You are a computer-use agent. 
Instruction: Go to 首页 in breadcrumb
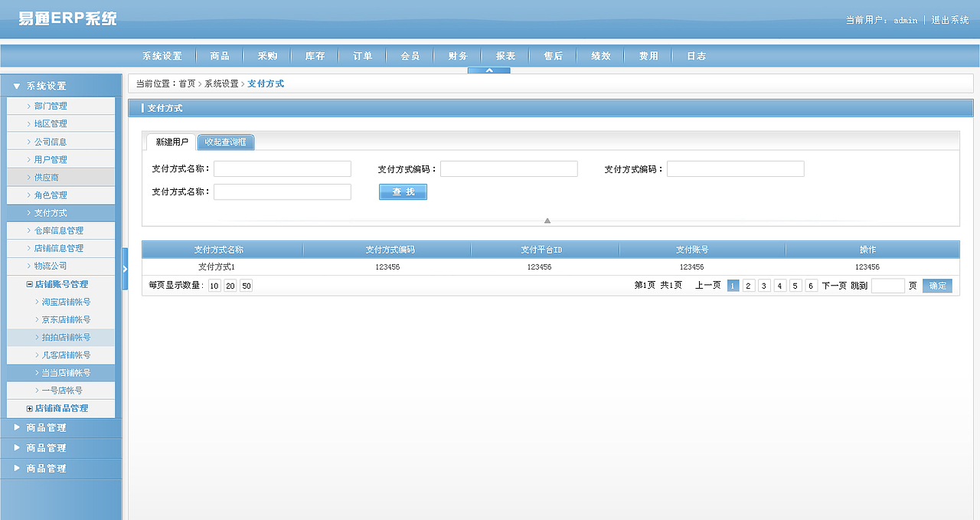coord(188,83)
